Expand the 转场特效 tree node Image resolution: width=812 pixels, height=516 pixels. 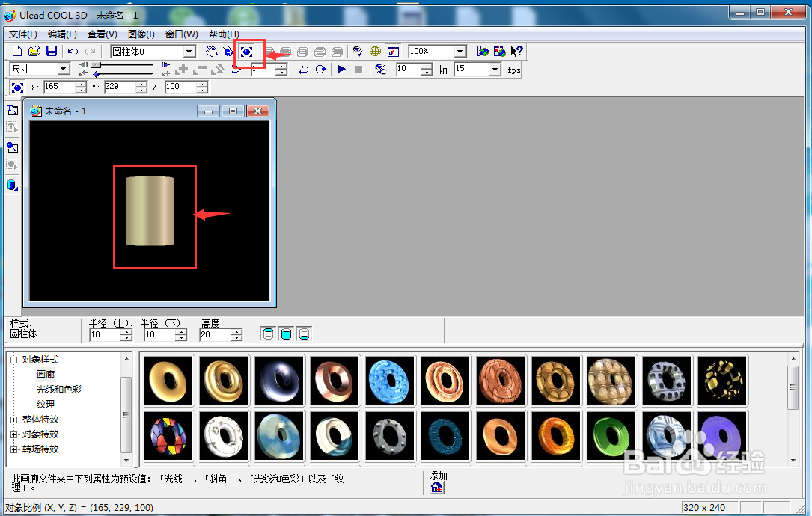(14, 449)
